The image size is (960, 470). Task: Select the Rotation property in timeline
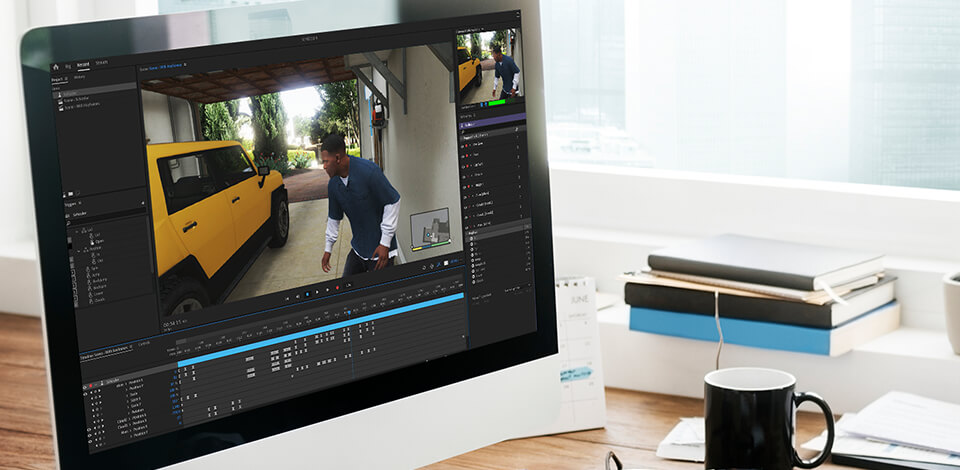pos(138,411)
